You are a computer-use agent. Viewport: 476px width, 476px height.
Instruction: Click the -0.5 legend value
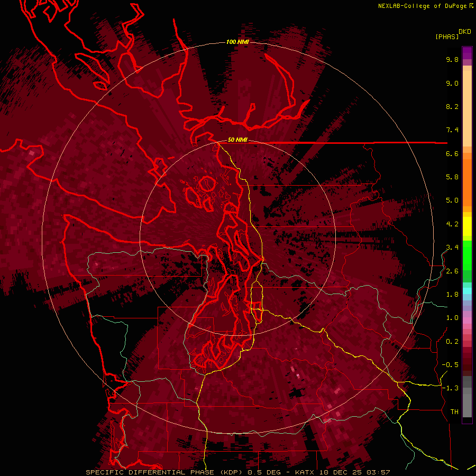450,365
